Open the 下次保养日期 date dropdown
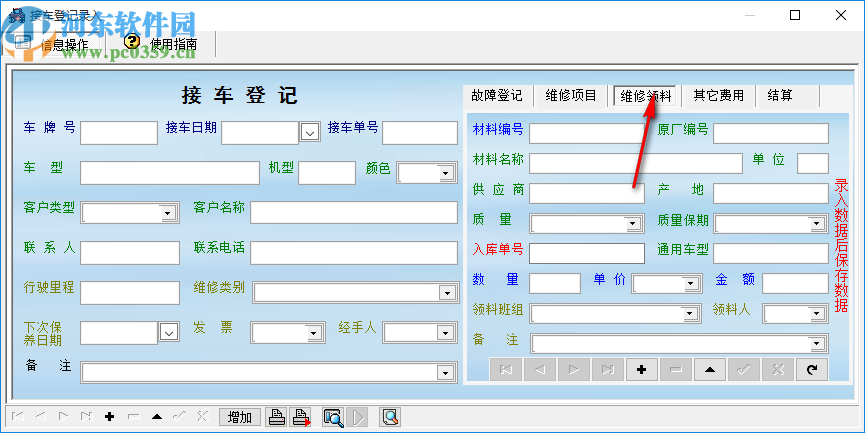This screenshot has width=865, height=433. tap(169, 332)
